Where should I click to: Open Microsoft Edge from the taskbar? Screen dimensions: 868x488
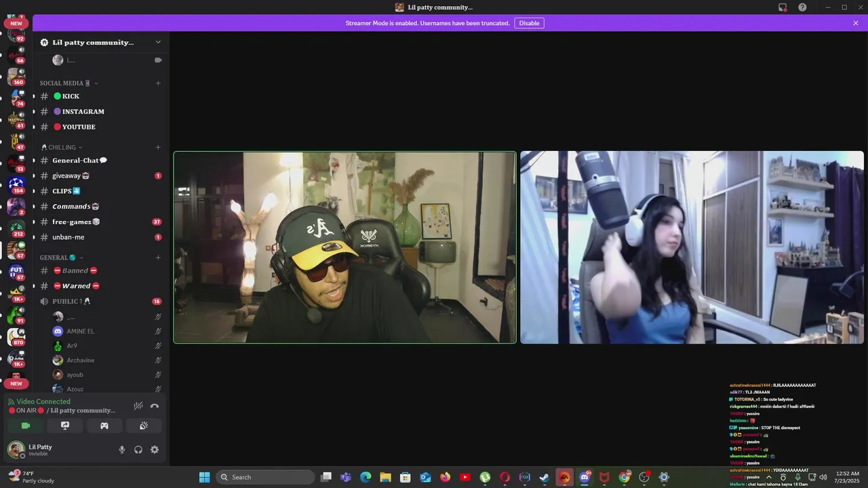point(366,477)
